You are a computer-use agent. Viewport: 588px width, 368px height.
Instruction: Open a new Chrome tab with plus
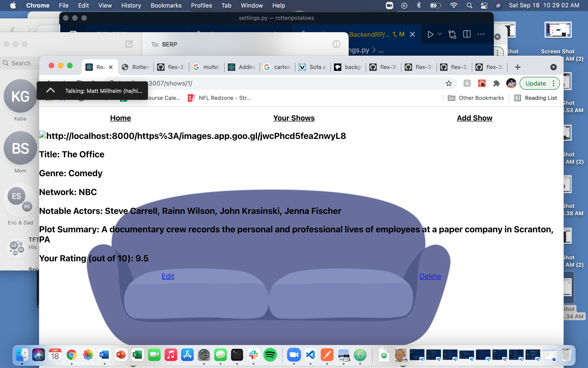tap(517, 67)
